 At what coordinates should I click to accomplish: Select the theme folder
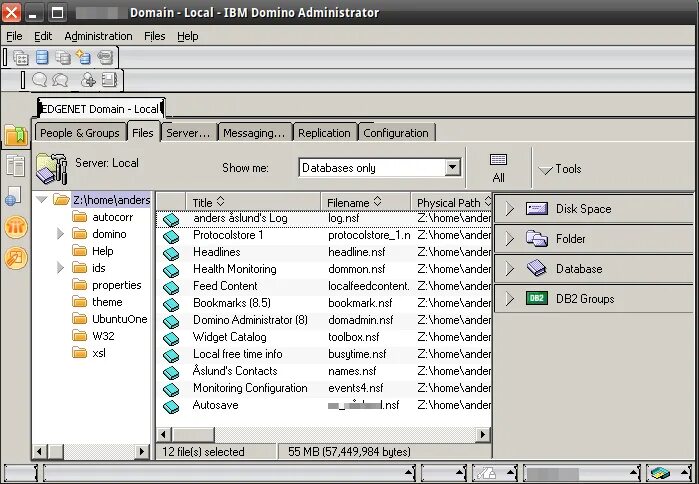coord(107,302)
